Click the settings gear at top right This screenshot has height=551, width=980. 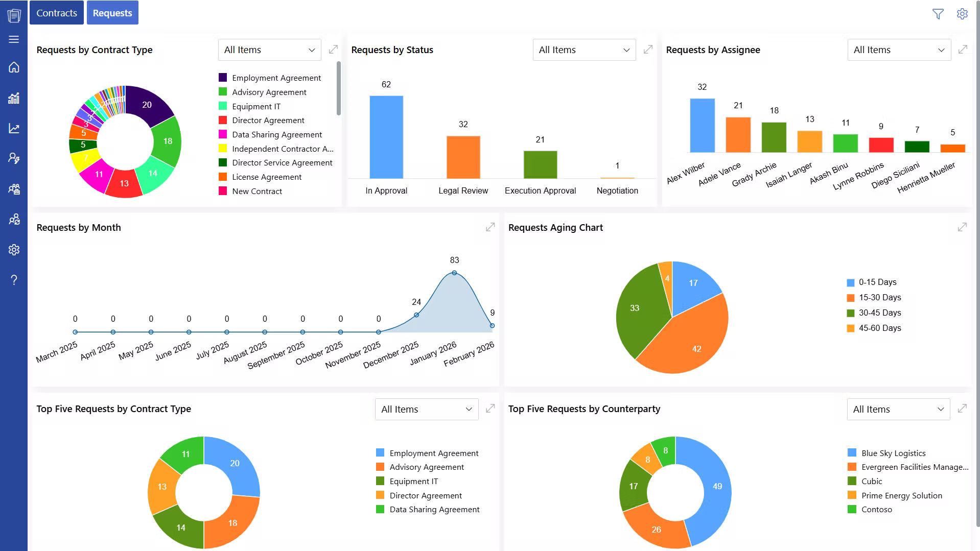962,14
